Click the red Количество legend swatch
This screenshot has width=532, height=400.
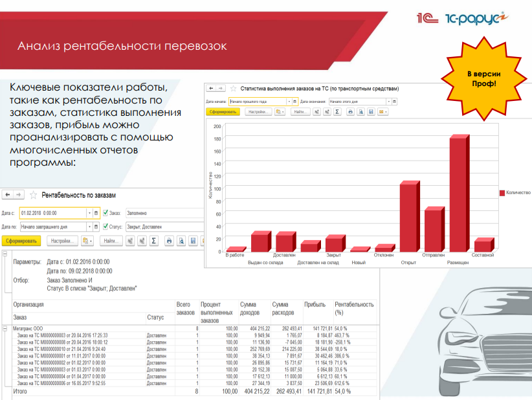(x=502, y=193)
